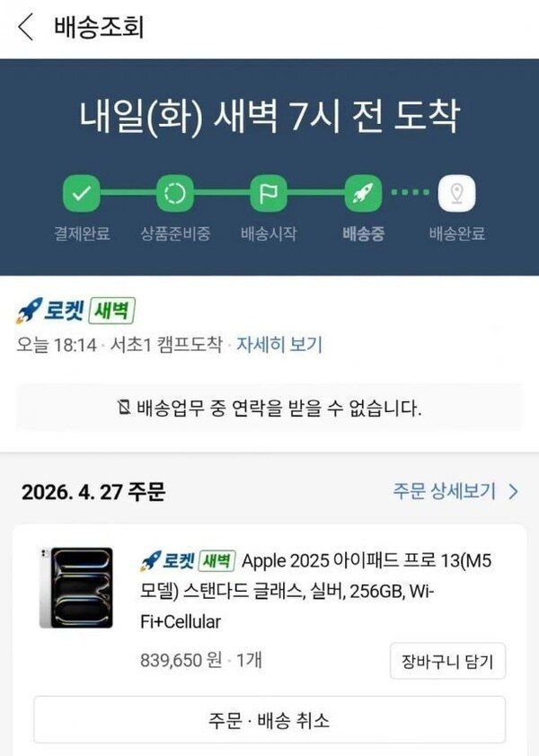Tap the 상품준비중 dashed circle step icon

(174, 193)
